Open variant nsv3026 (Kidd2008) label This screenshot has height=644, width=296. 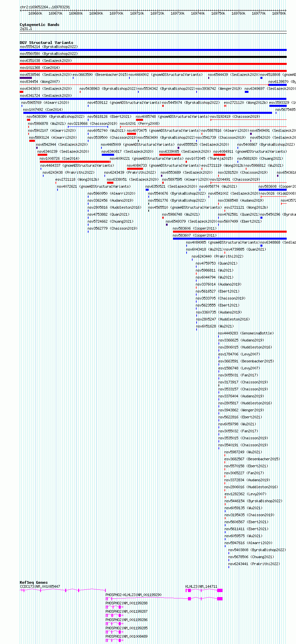pos(278,193)
